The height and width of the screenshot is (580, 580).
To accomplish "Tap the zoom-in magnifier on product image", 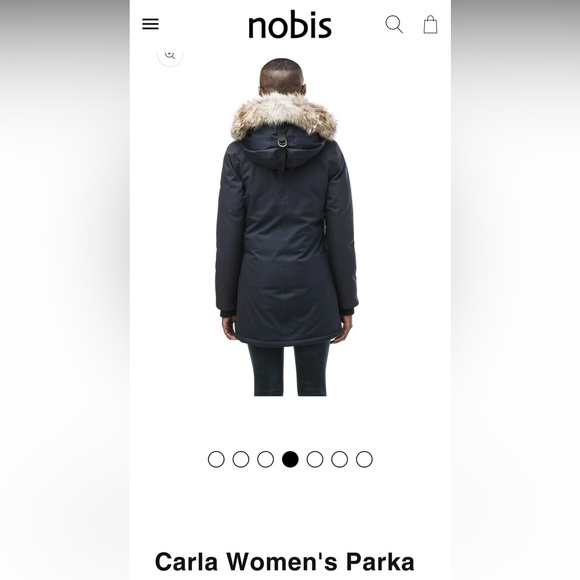I will point(170,55).
